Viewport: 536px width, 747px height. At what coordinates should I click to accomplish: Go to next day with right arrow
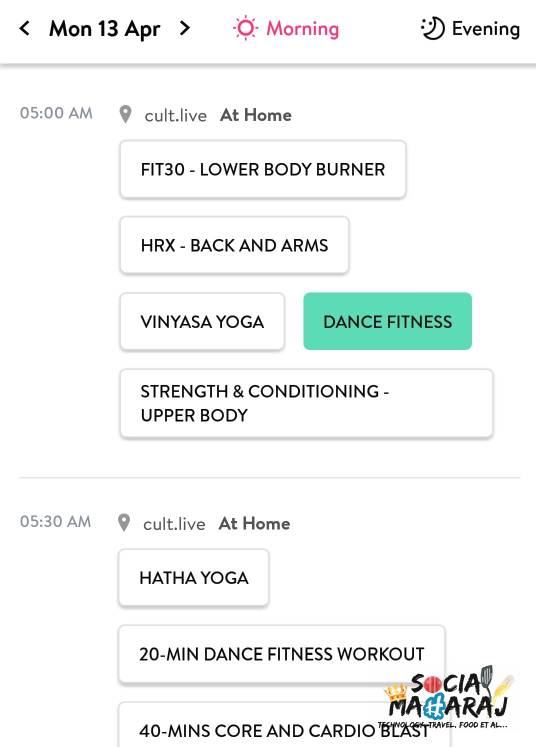[x=185, y=28]
